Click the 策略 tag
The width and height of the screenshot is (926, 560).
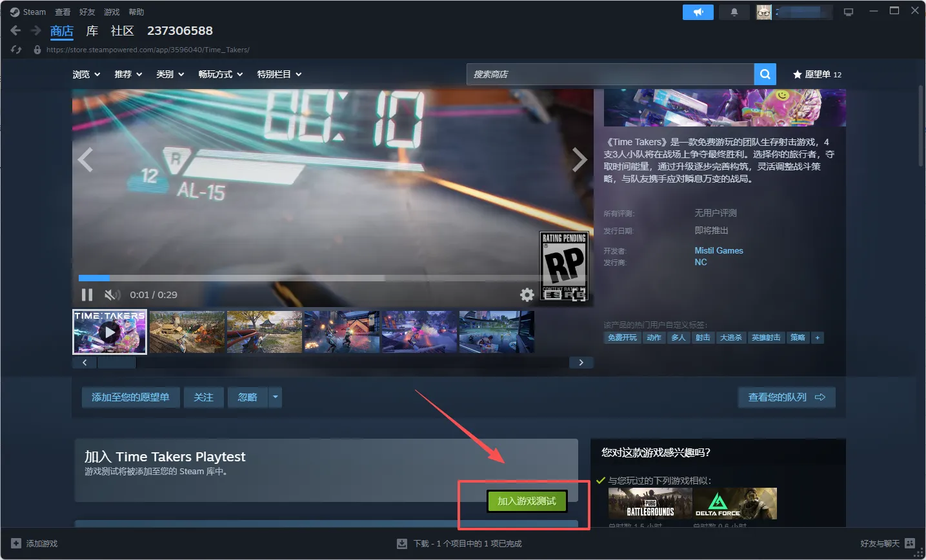coord(798,337)
